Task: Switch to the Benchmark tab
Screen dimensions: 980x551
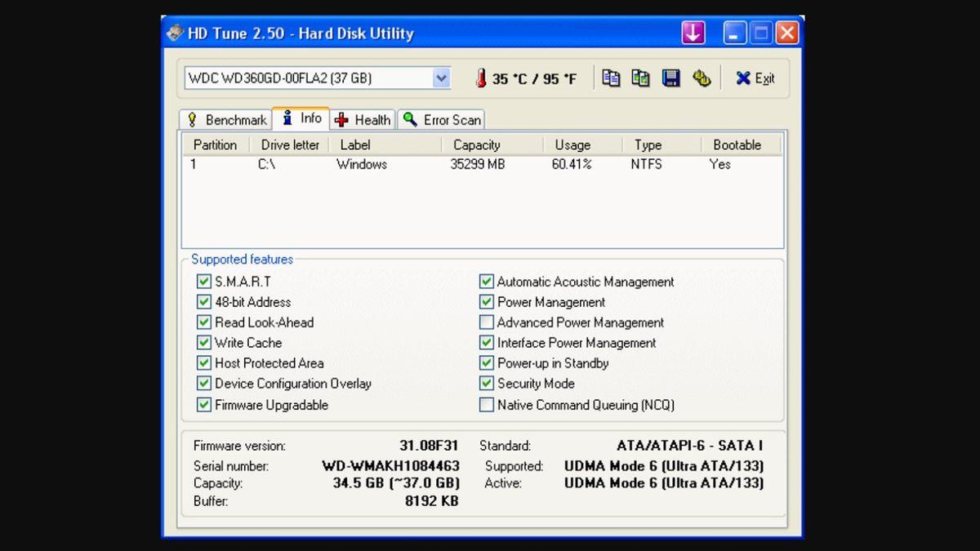Action: pyautogui.click(x=226, y=120)
